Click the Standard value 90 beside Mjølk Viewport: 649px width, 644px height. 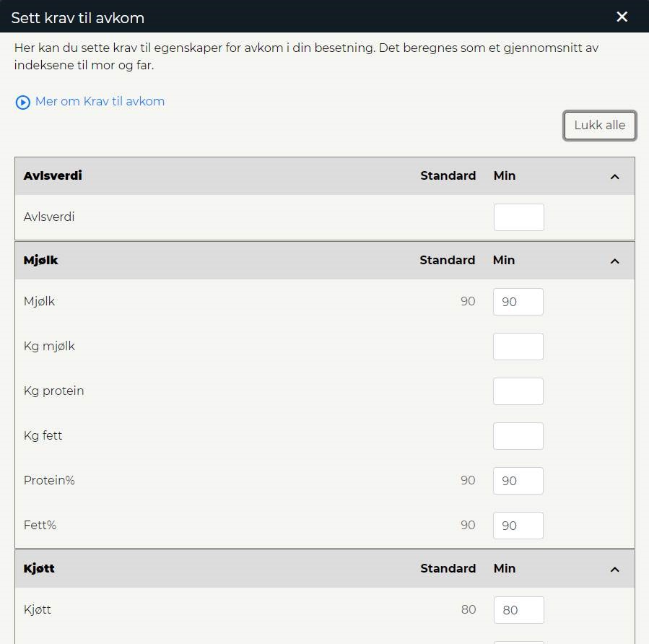point(468,301)
